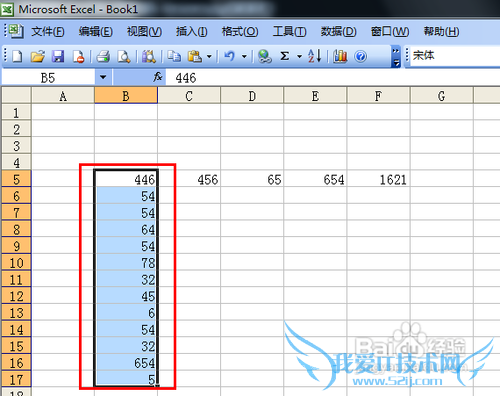The width and height of the screenshot is (500, 396).
Task: Open the 工具(T) menu
Action: click(x=289, y=32)
